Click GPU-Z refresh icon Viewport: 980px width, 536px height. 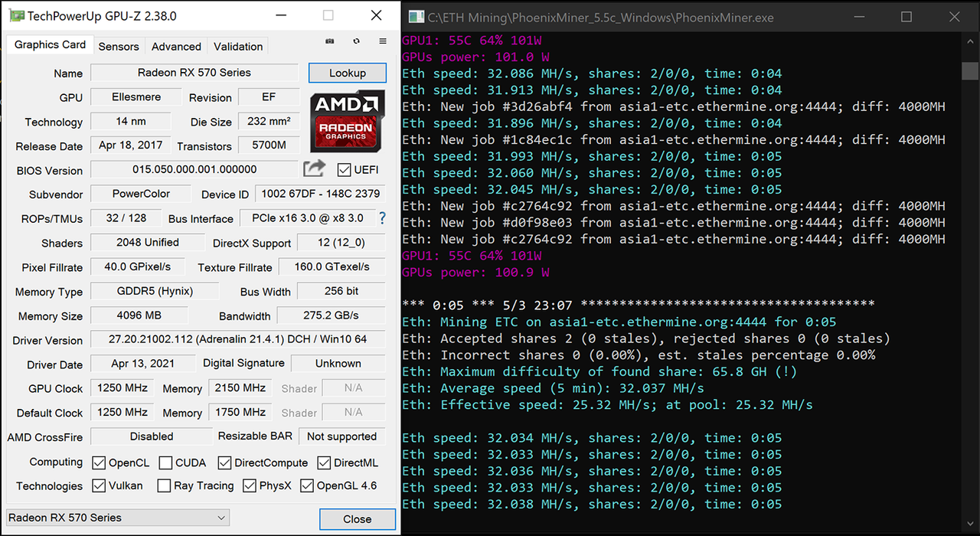[357, 41]
